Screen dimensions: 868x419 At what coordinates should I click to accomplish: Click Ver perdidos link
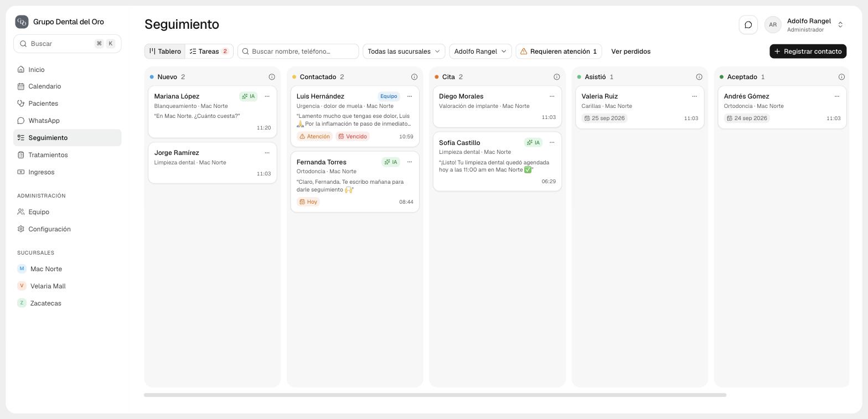(x=631, y=51)
